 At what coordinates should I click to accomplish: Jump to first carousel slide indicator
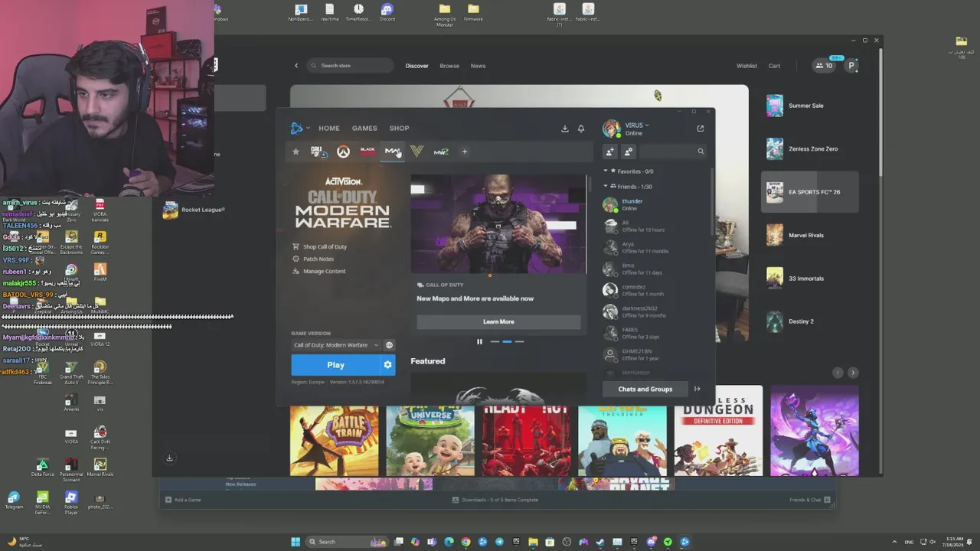495,341
